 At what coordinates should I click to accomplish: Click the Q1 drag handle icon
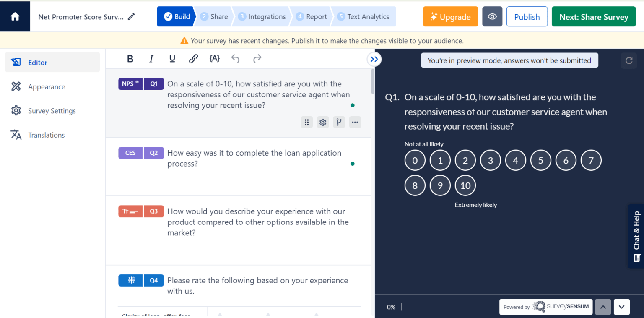coord(306,123)
